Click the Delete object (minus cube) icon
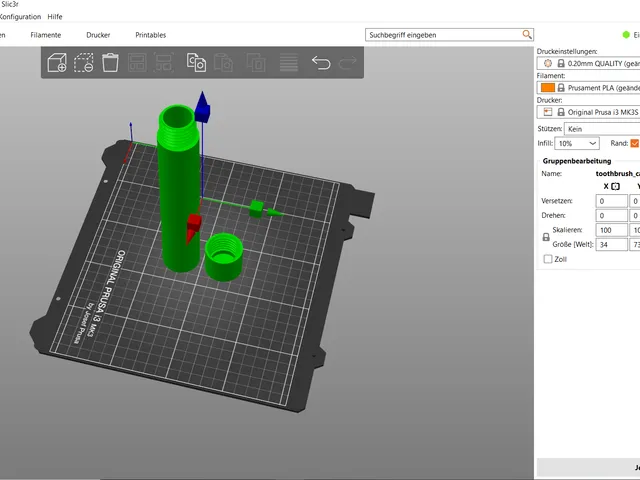This screenshot has width=640, height=480. 84,63
